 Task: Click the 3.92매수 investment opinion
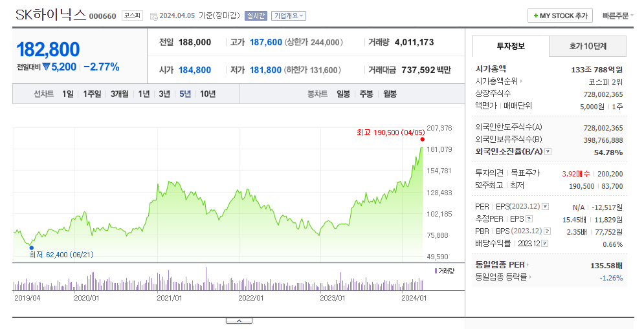576,174
